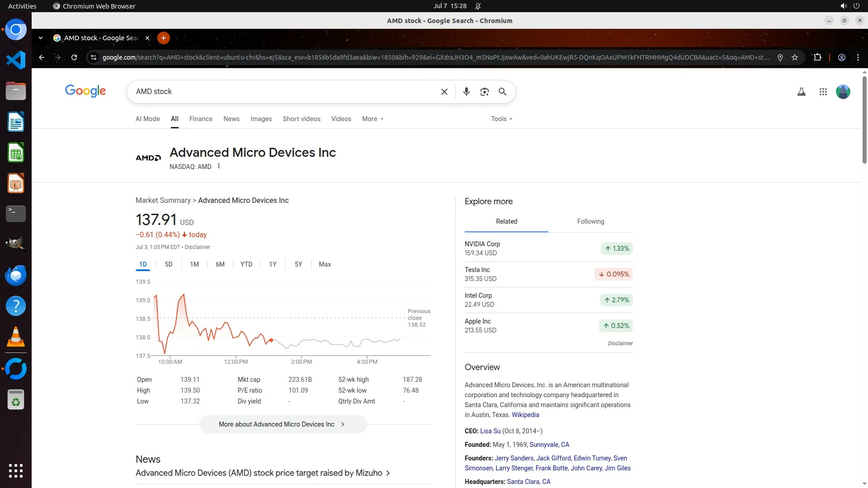Select the 1Y chart range
Image resolution: width=868 pixels, height=488 pixels.
(273, 264)
